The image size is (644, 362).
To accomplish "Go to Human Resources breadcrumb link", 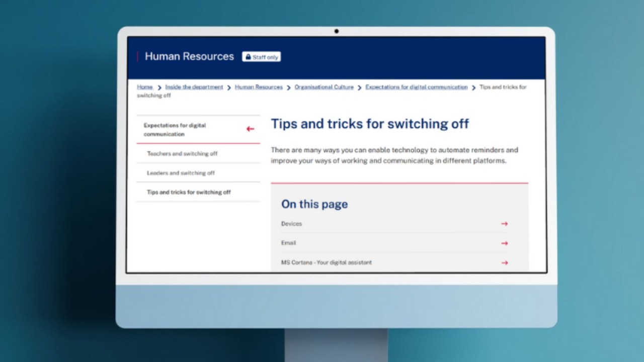I will click(259, 87).
